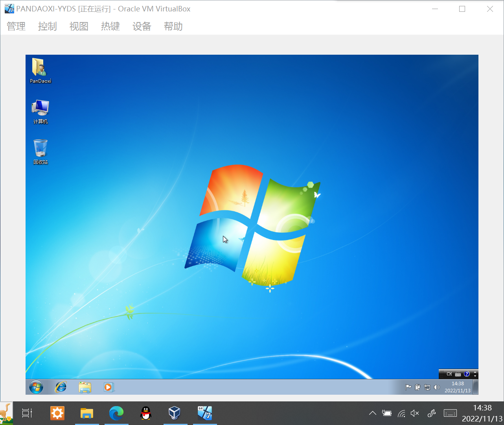504x425 pixels.
Task: Open Windows Explorer from guest taskbar
Action: 85,387
